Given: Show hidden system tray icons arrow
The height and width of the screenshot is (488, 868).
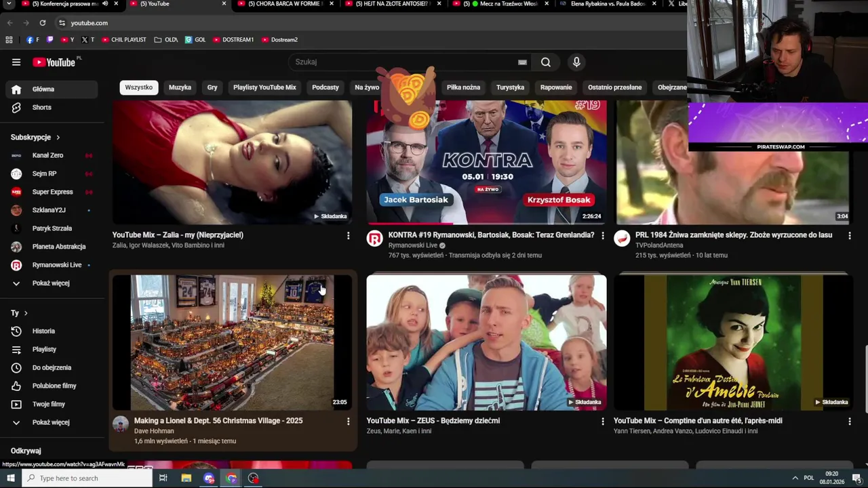Looking at the screenshot, I should pyautogui.click(x=795, y=478).
